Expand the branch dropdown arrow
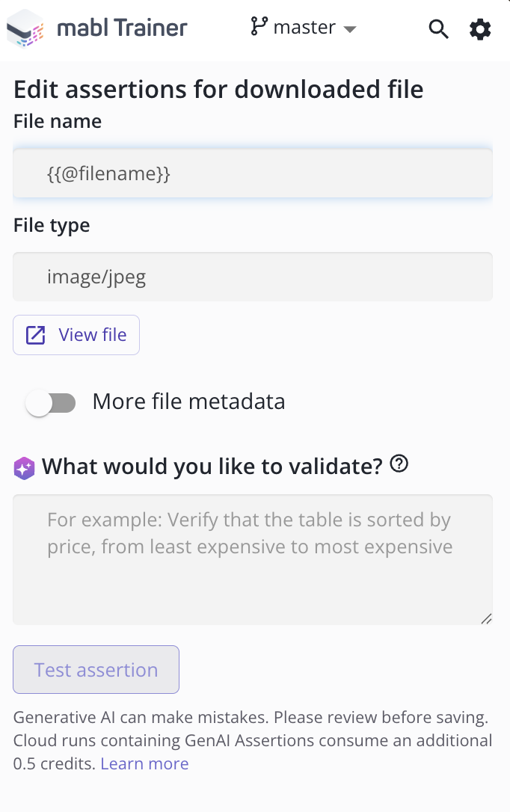510x812 pixels. pyautogui.click(x=349, y=29)
